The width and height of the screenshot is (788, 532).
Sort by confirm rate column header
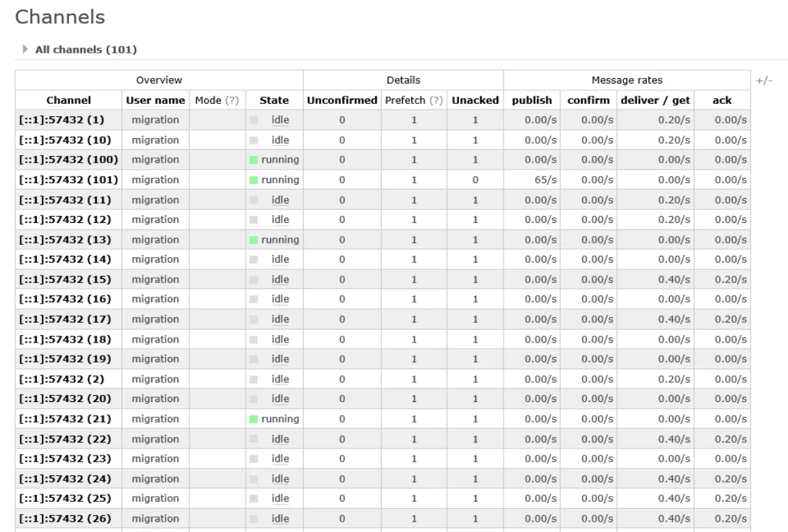[588, 100]
